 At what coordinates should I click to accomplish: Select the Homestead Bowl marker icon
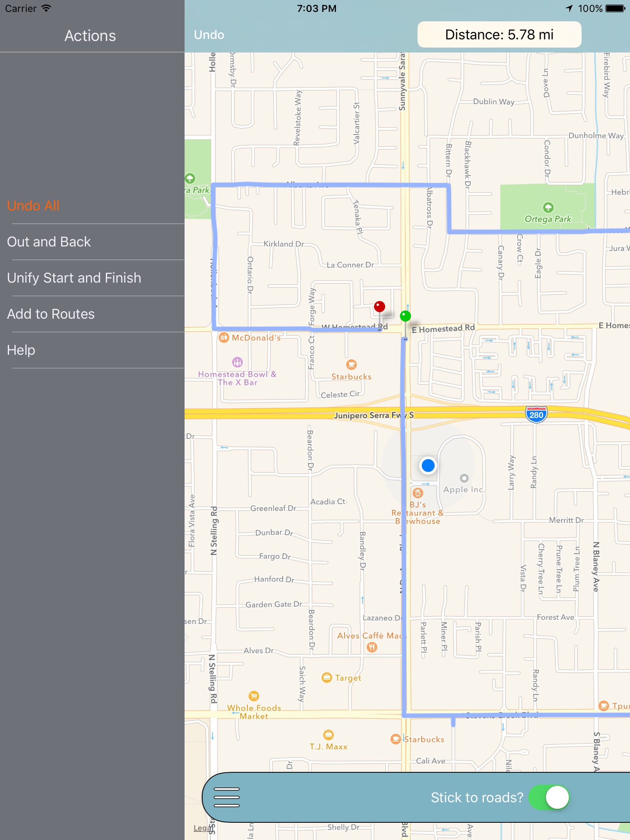pyautogui.click(x=237, y=362)
